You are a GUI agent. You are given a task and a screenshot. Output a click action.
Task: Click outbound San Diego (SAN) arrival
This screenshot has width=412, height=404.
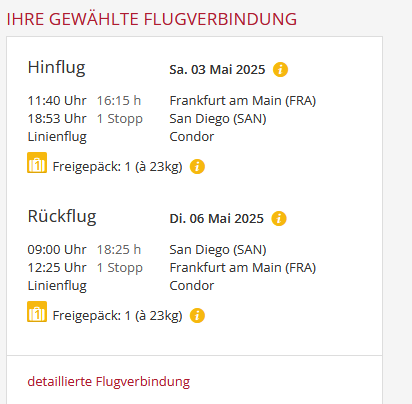point(218,119)
